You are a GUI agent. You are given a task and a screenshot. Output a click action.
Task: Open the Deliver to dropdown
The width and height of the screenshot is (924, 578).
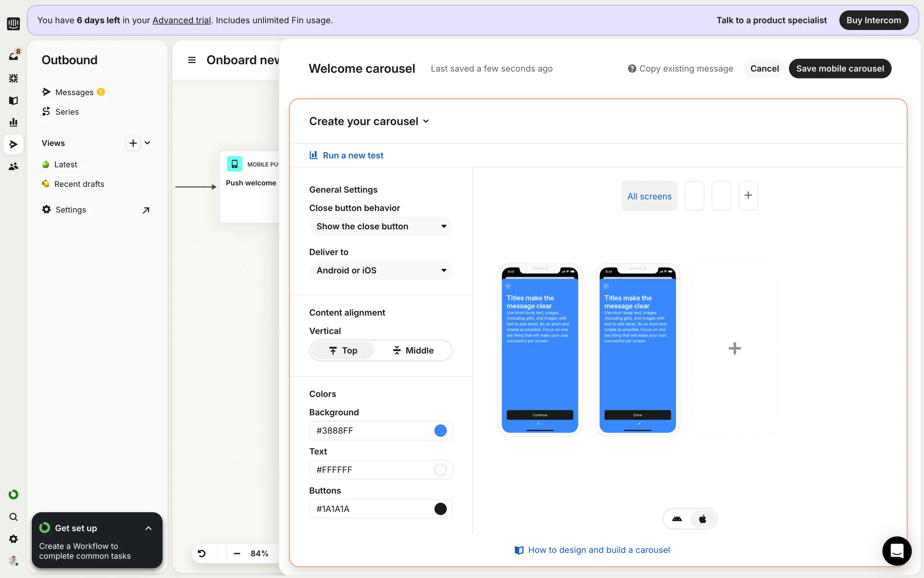pyautogui.click(x=380, y=271)
